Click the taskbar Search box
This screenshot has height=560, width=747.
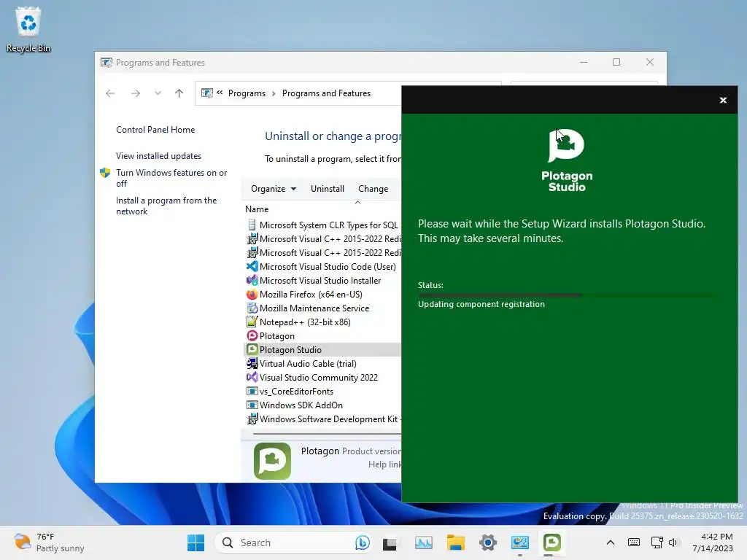(x=293, y=542)
